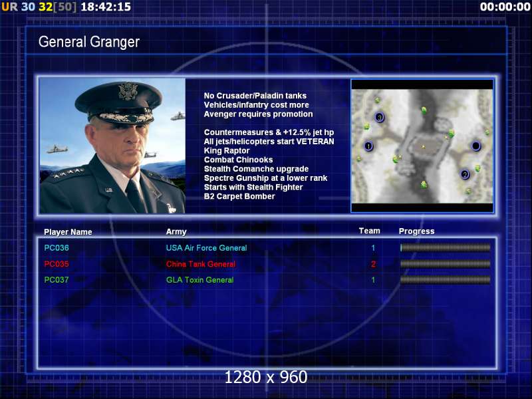Click PC035's loading progress bar
The image size is (532, 399).
tap(445, 263)
